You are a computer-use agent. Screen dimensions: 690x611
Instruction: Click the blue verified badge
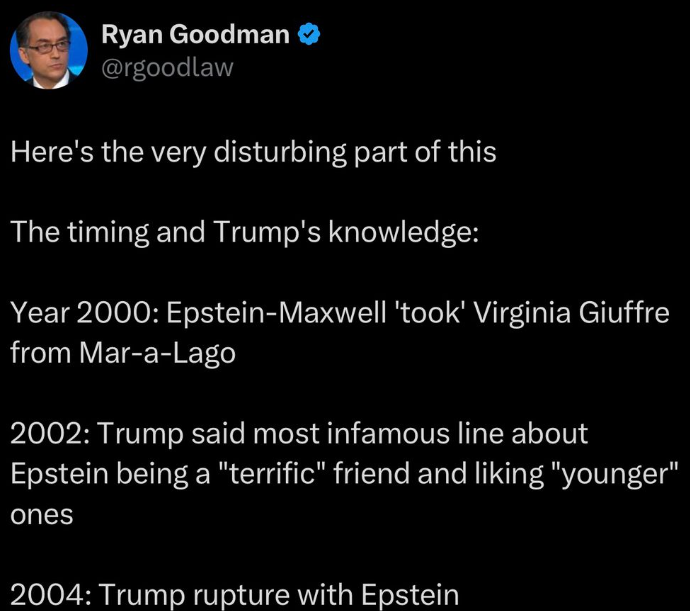click(309, 34)
